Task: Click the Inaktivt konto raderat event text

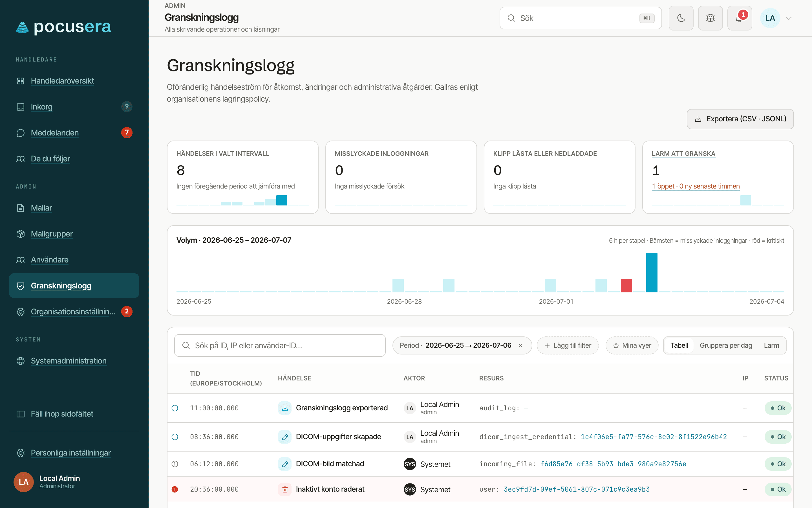Action: point(330,489)
